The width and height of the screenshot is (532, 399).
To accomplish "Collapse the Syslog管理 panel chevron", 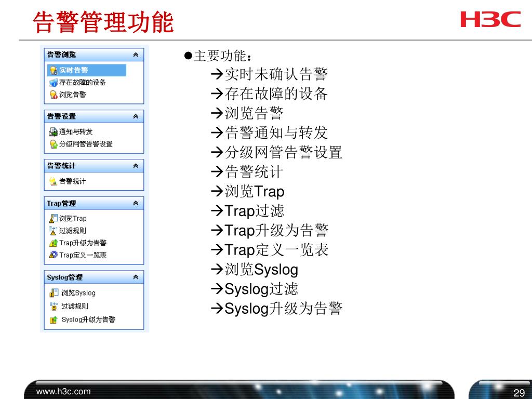I will click(x=136, y=277).
